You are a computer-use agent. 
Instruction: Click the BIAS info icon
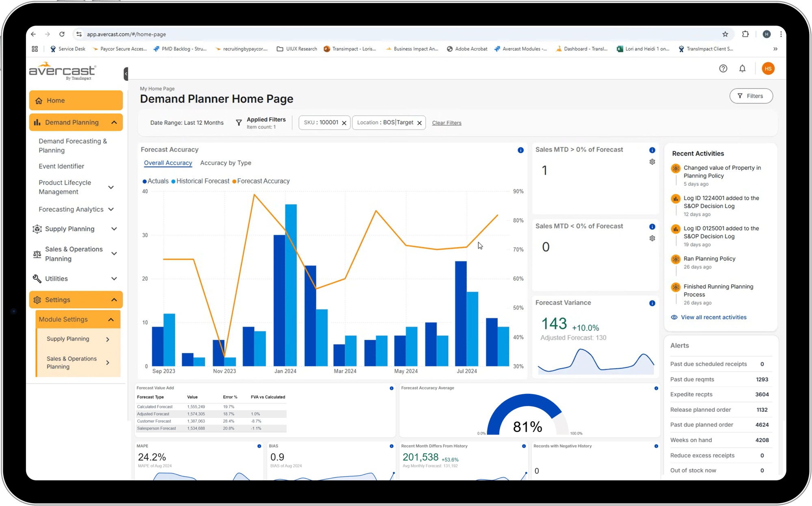coord(391,446)
